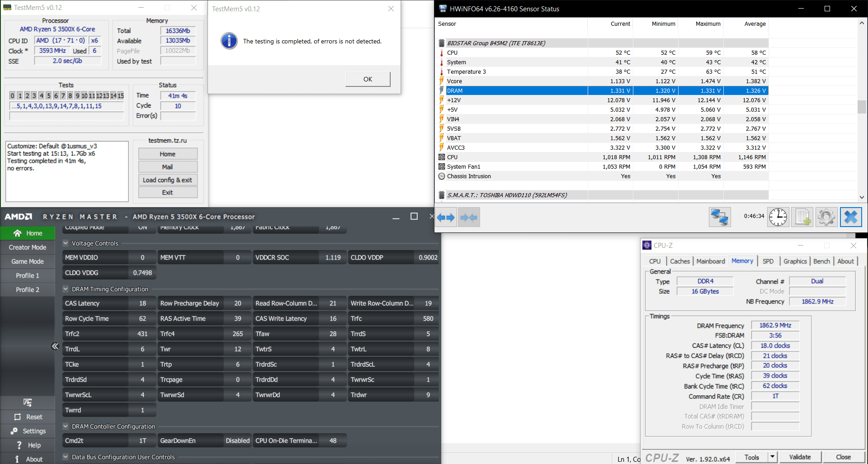Image resolution: width=868 pixels, height=464 pixels.
Task: Click the AMD logo in Ryzen Master
Action: (x=19, y=217)
